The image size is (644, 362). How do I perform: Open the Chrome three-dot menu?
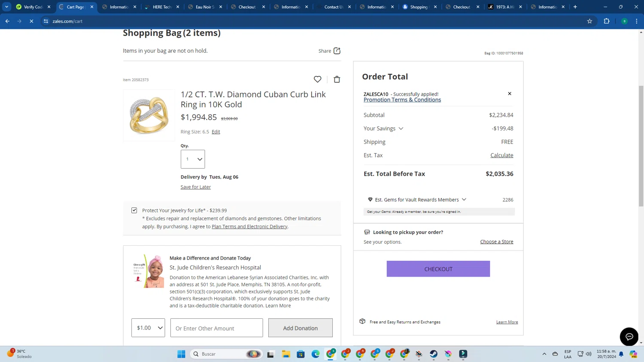pyautogui.click(x=637, y=21)
